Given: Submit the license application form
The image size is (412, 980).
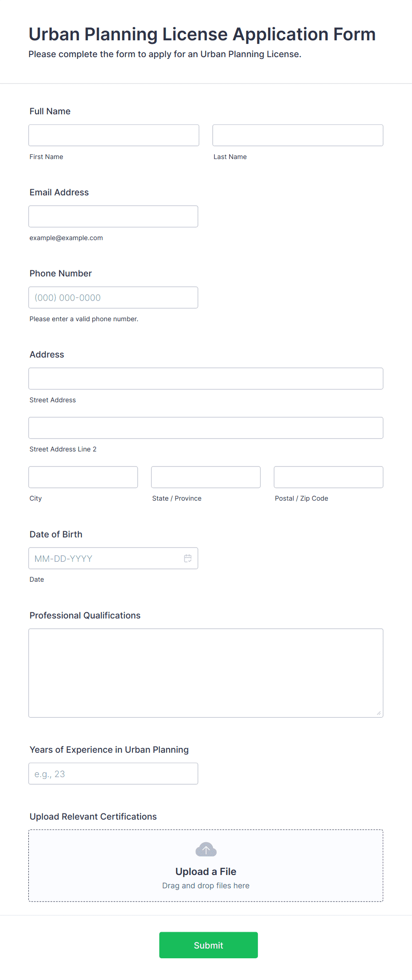Looking at the screenshot, I should point(209,945).
